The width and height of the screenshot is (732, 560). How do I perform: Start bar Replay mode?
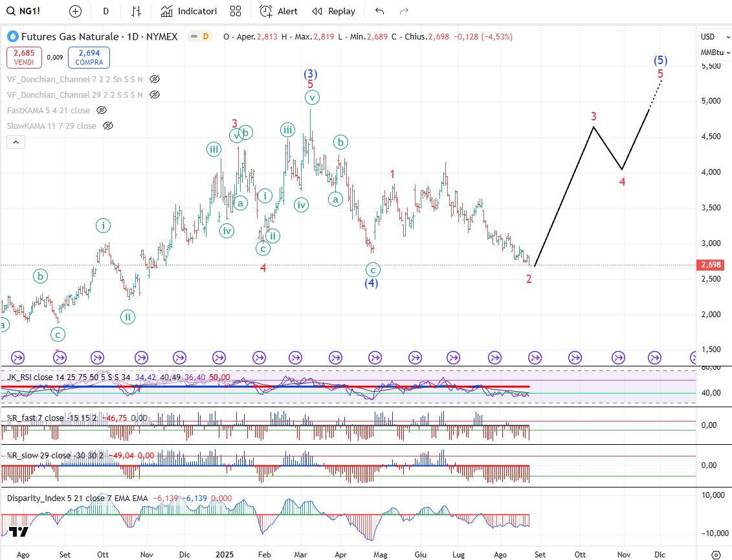point(333,11)
